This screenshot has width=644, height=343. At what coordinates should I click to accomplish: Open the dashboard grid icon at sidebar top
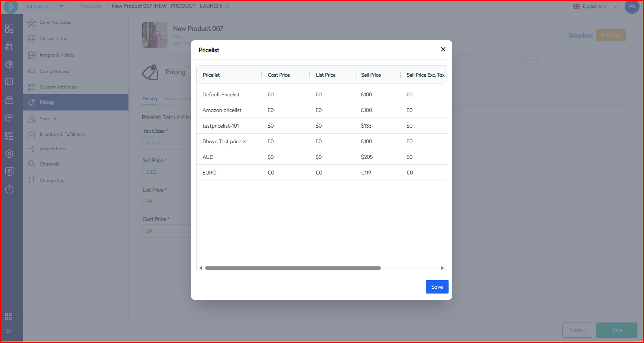[9, 29]
